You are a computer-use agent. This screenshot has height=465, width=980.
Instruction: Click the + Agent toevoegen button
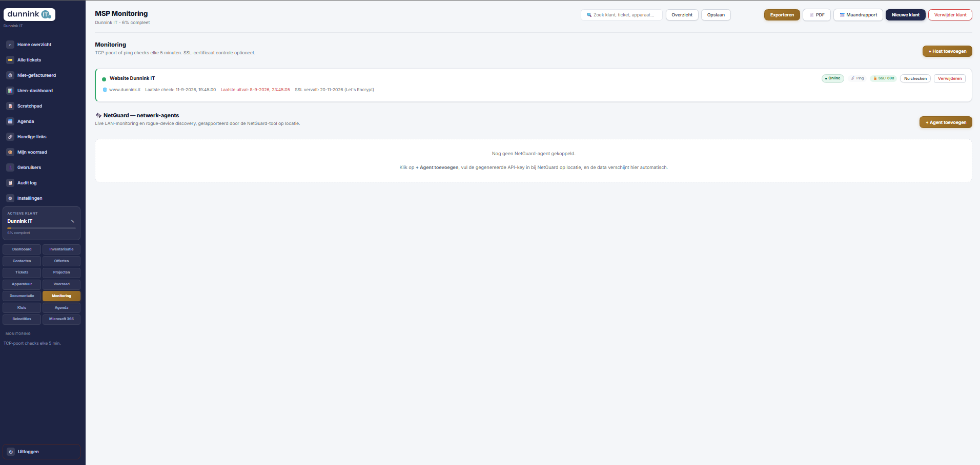click(946, 122)
